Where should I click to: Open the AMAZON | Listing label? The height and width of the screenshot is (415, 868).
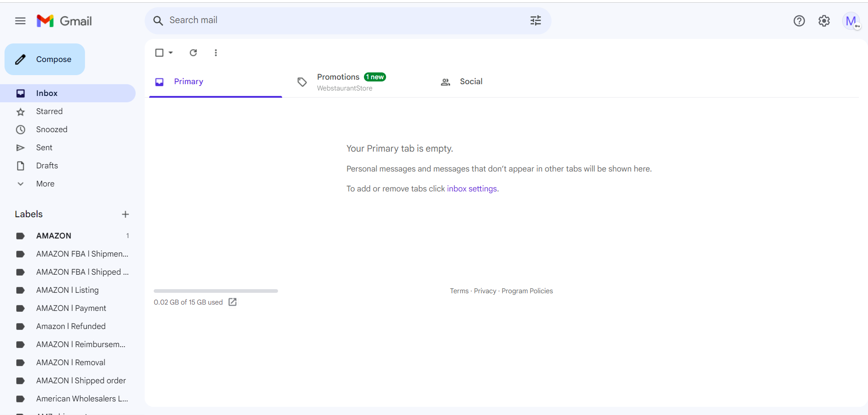(68, 290)
